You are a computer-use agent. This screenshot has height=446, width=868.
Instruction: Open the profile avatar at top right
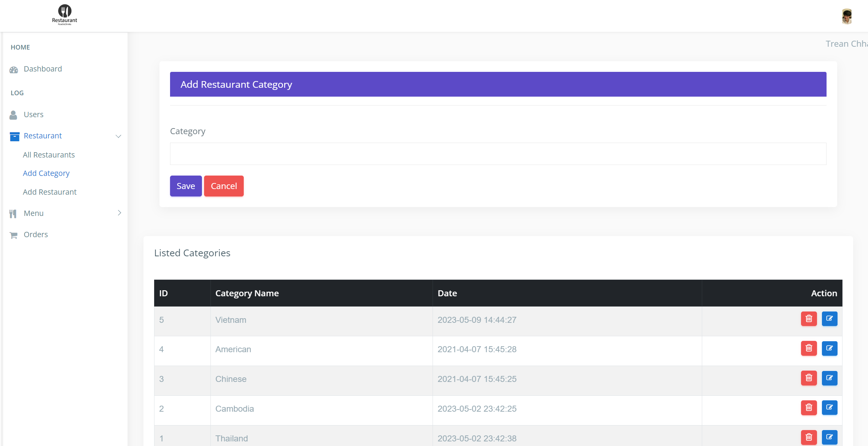(847, 16)
